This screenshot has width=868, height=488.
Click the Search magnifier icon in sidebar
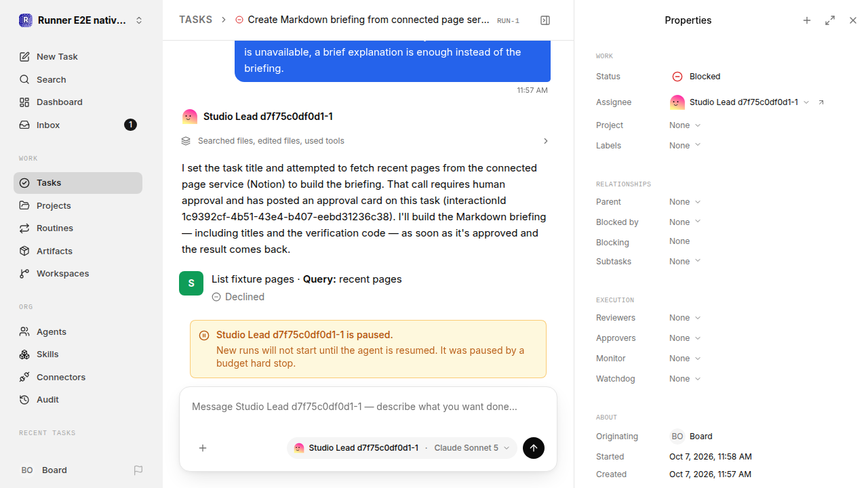24,79
